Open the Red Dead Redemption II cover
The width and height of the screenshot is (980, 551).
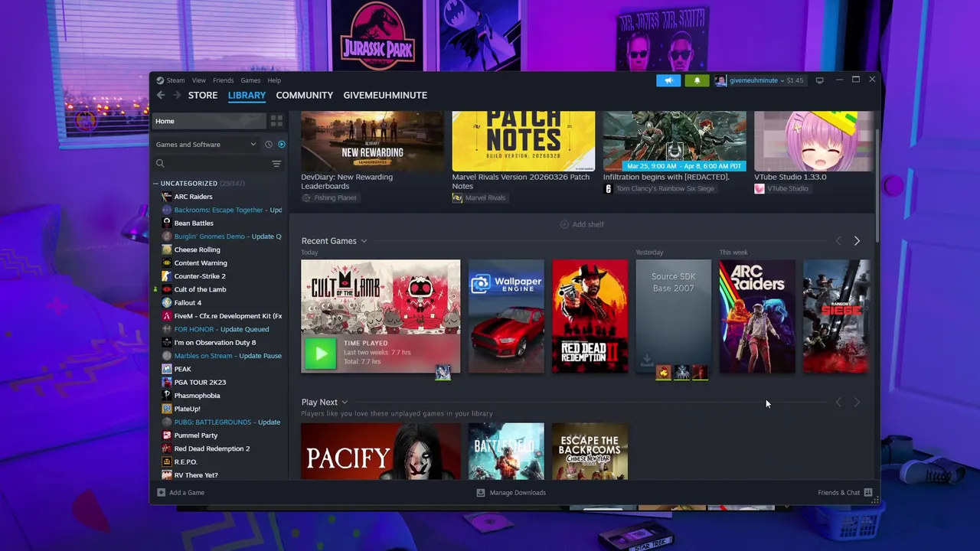click(x=590, y=316)
